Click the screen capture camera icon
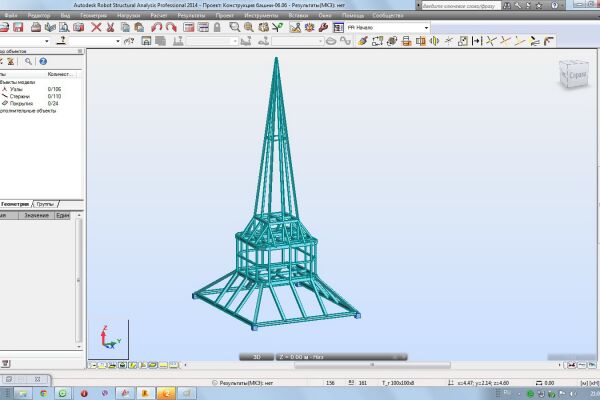Screen dimensions: 600x400 pos(78,27)
